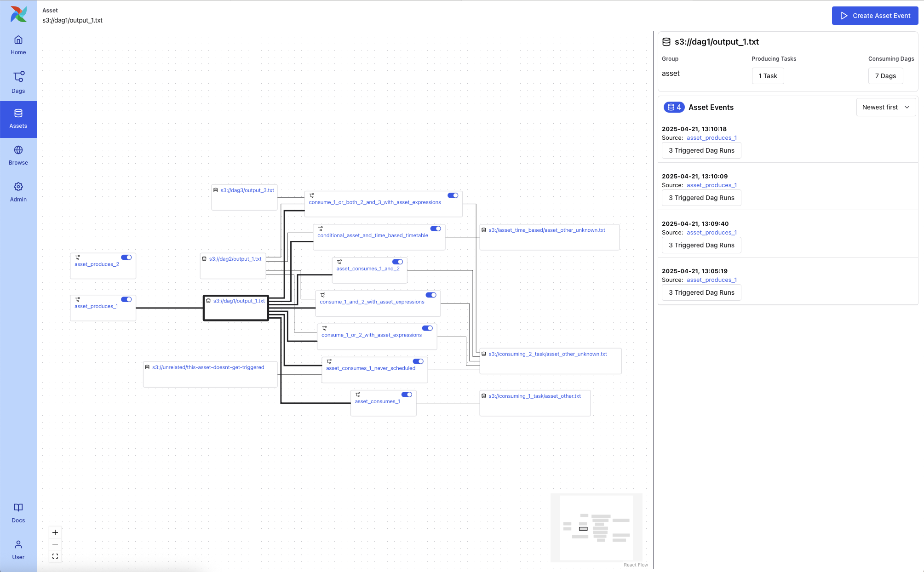Expand the 7 Dags consuming list
The height and width of the screenshot is (572, 924).
pyautogui.click(x=885, y=76)
